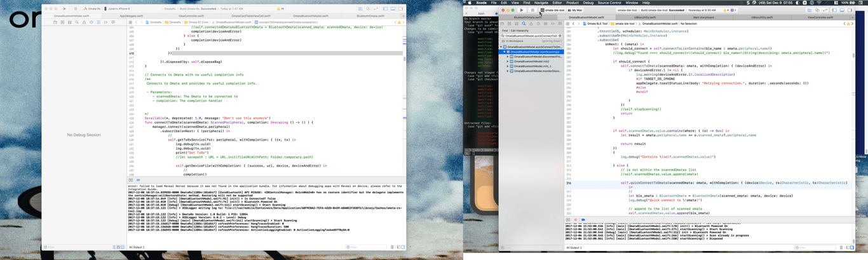Open debug navigator in left window

tap(98, 22)
